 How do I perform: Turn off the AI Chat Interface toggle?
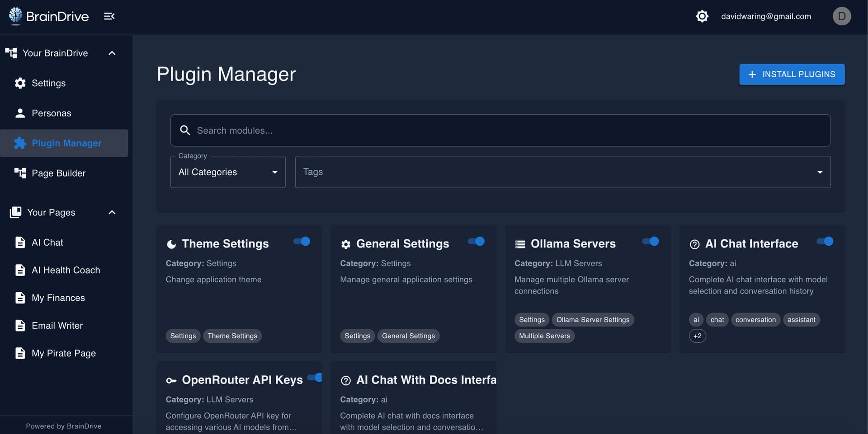coord(825,241)
